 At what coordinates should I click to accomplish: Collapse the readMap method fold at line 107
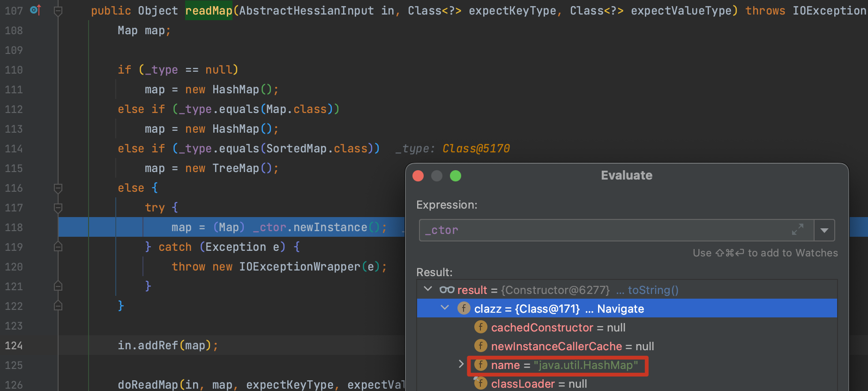(58, 11)
